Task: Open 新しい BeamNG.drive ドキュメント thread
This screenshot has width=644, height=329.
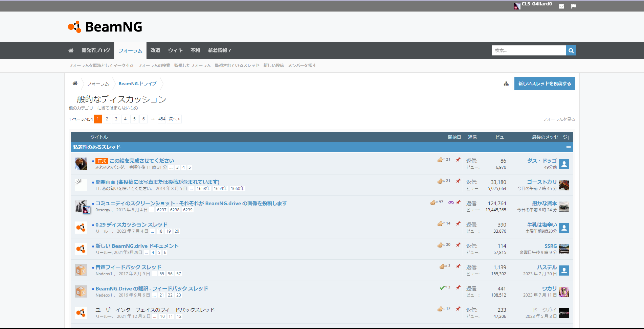Action: pyautogui.click(x=137, y=246)
